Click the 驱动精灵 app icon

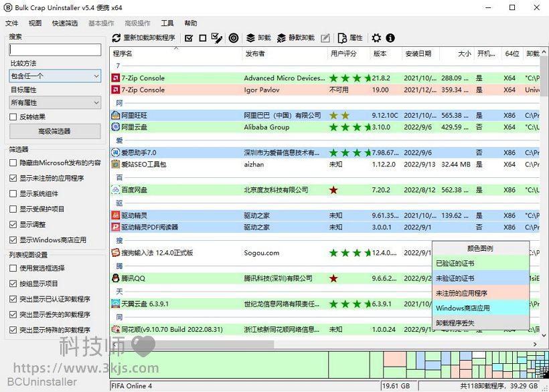point(115,215)
